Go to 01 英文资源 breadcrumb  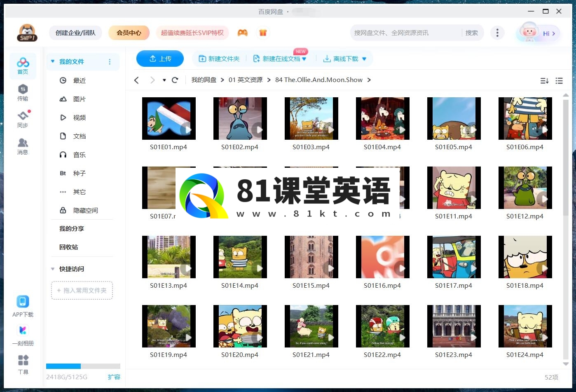coord(246,80)
